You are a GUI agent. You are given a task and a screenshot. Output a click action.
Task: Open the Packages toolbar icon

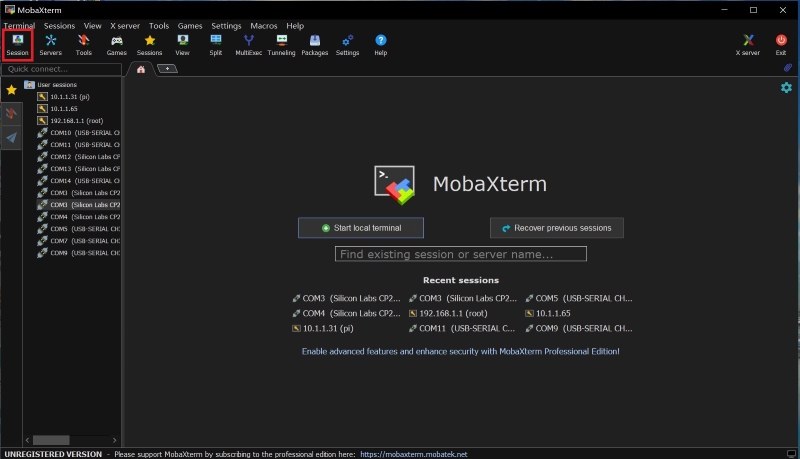[314, 44]
